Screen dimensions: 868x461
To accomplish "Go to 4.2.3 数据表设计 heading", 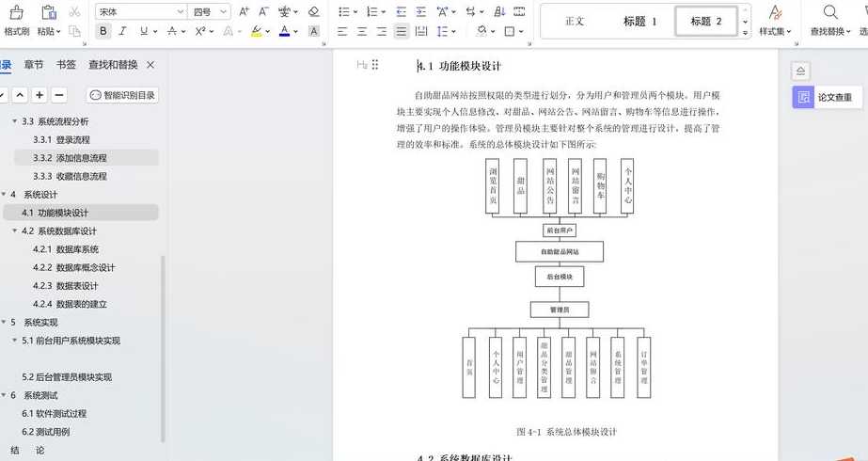I will coord(65,286).
